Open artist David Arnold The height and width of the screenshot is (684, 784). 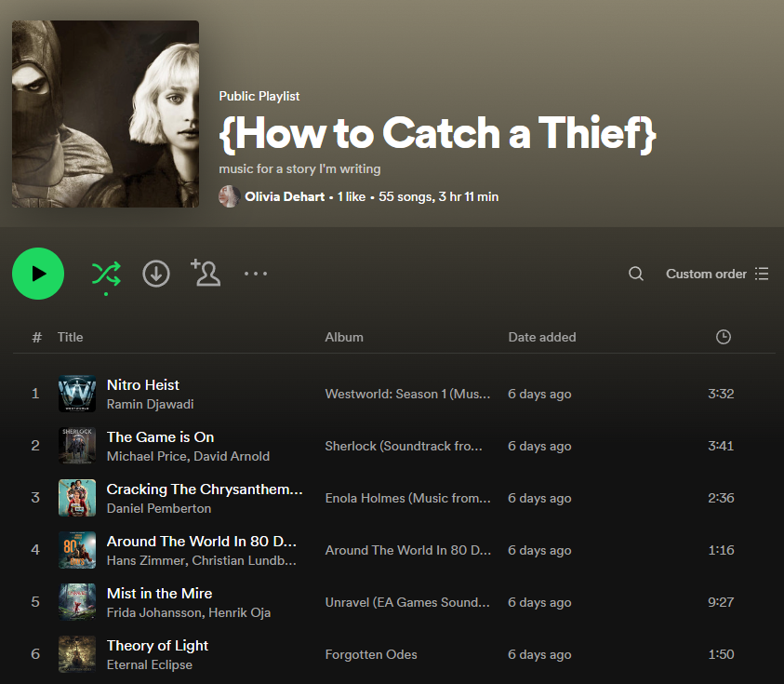click(x=232, y=456)
